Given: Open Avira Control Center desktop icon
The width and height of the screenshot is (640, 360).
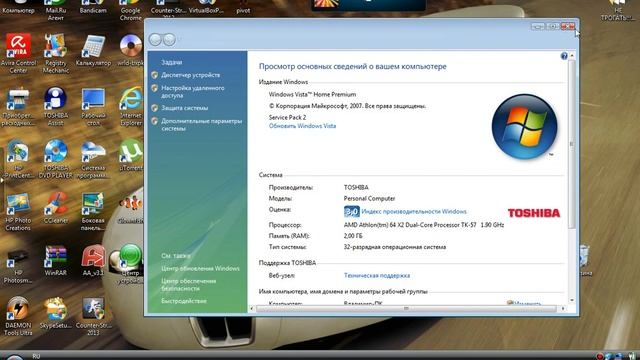Looking at the screenshot, I should pyautogui.click(x=18, y=53).
